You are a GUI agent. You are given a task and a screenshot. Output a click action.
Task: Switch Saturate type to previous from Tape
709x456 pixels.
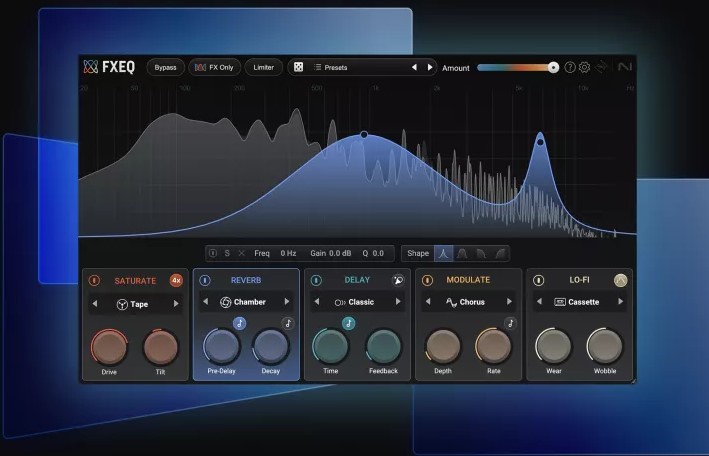pyautogui.click(x=95, y=304)
